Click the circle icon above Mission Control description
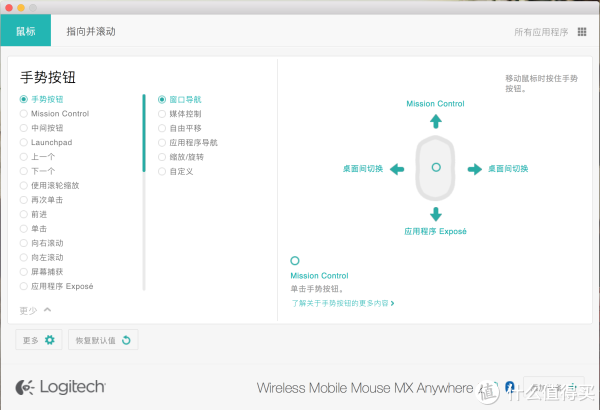Viewport: 600px width, 410px height. point(295,261)
